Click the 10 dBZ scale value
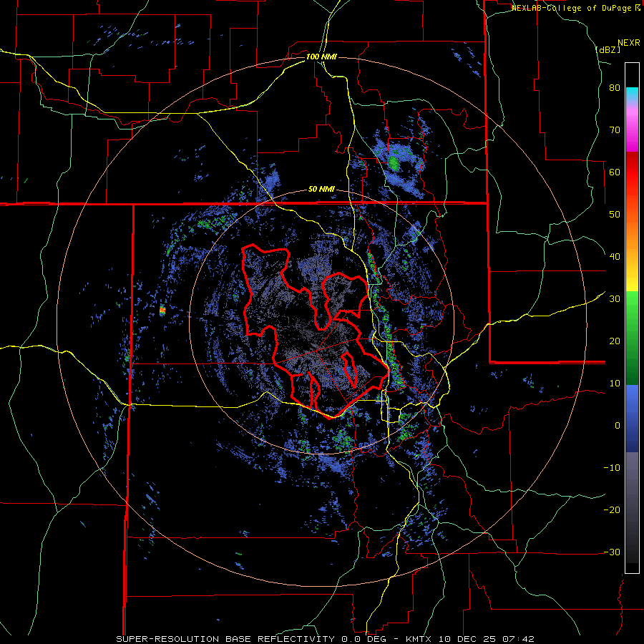 click(615, 384)
